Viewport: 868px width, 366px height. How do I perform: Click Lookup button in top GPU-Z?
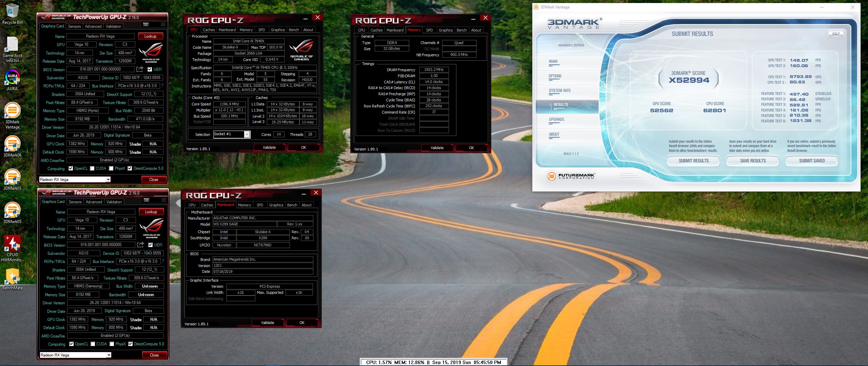[150, 36]
